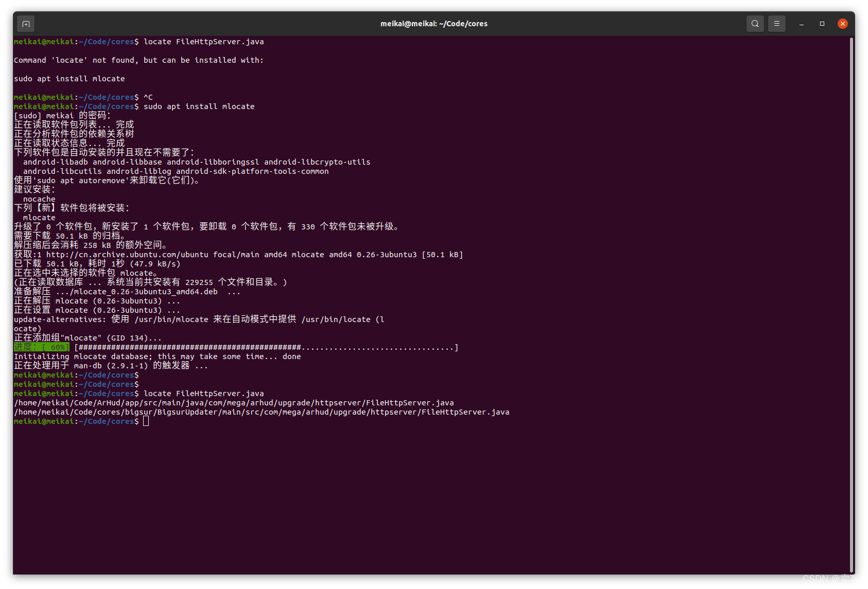
Task: Click 'android-sdk-platform-tools-common' package text
Action: [252, 171]
